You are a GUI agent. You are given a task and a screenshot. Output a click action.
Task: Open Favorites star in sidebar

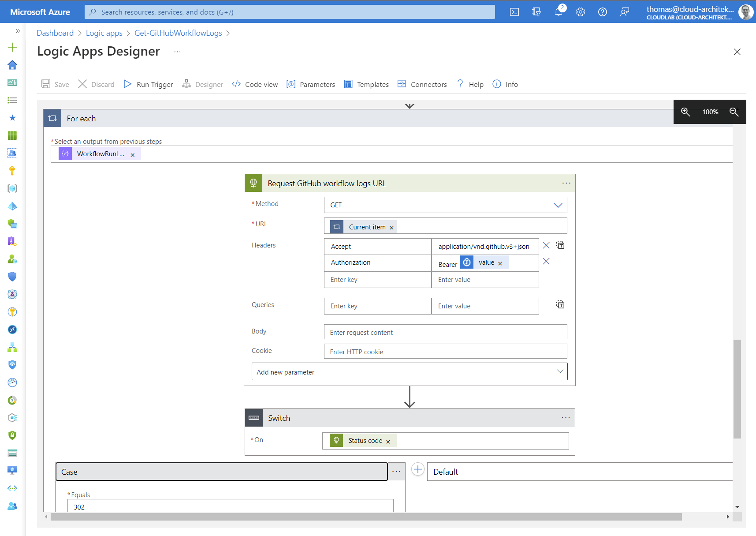coord(12,118)
